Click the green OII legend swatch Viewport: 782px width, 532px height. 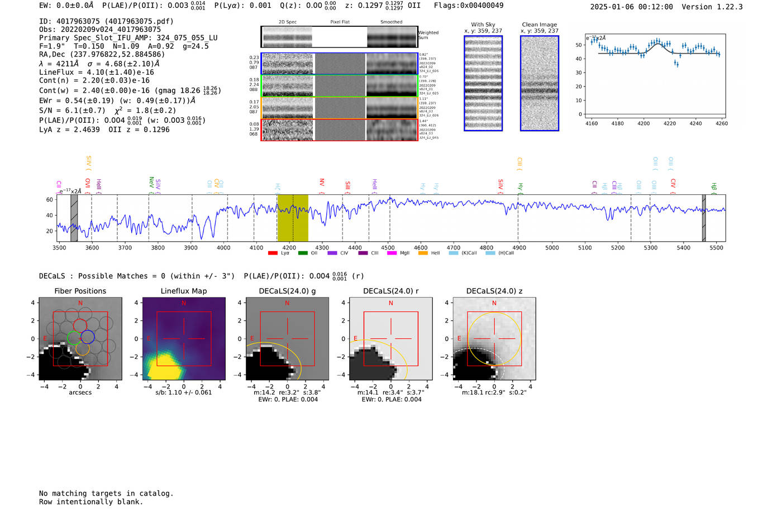click(x=303, y=253)
